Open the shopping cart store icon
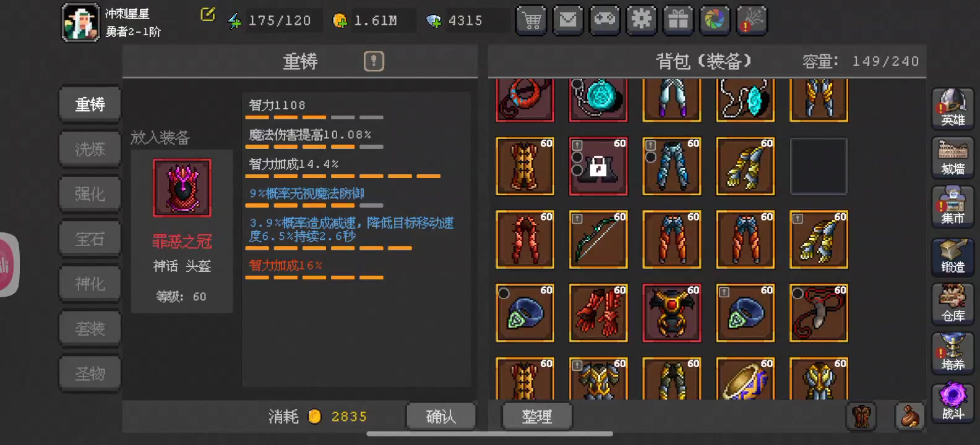 pyautogui.click(x=531, y=20)
